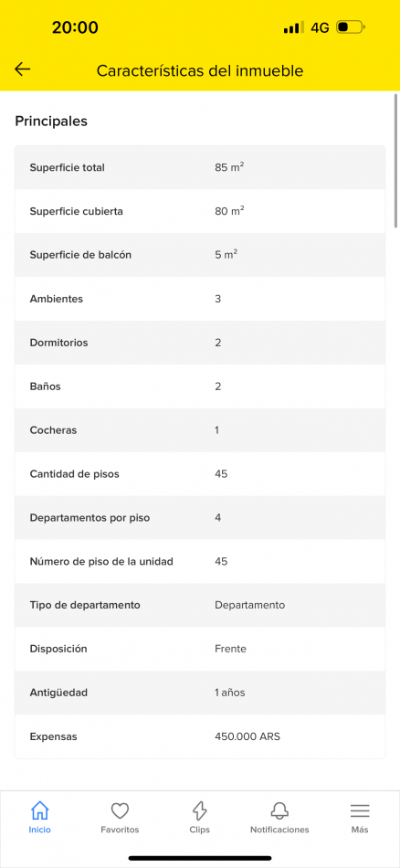The image size is (400, 868).
Task: Open the Más hamburger menu icon
Action: coord(360,811)
